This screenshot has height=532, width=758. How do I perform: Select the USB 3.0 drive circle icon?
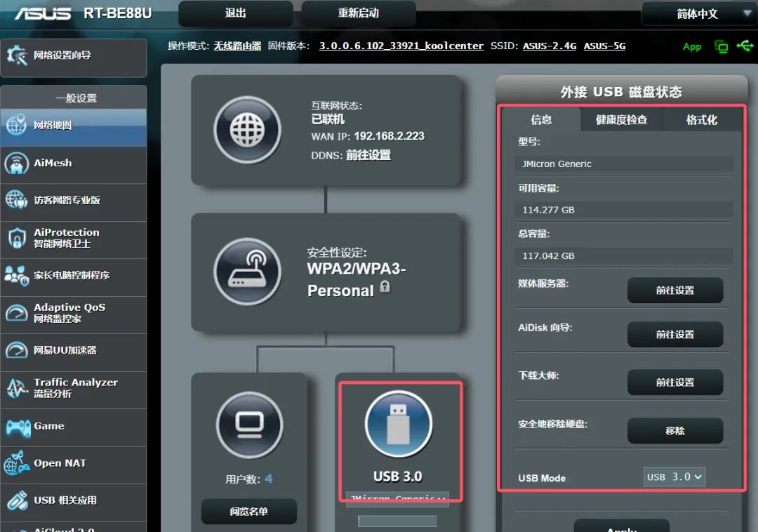pos(399,424)
